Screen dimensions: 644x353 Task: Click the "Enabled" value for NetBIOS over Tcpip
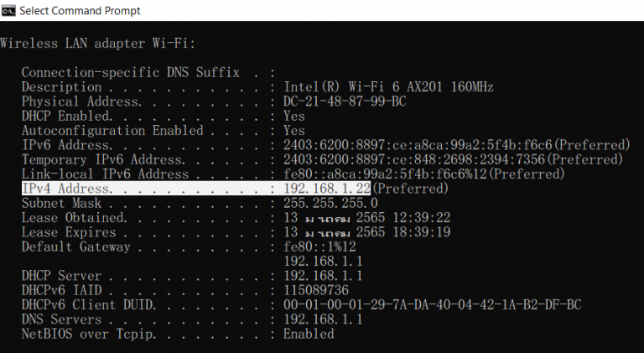(309, 334)
